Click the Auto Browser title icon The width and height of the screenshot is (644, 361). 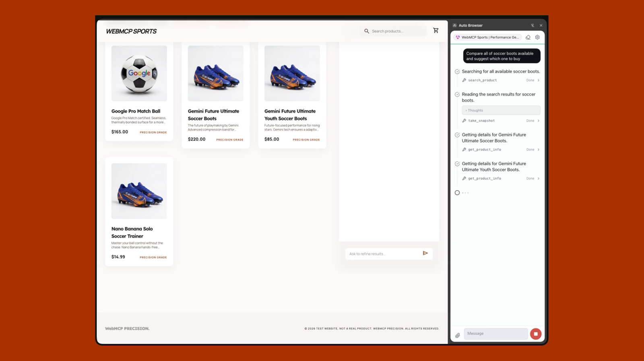[455, 25]
